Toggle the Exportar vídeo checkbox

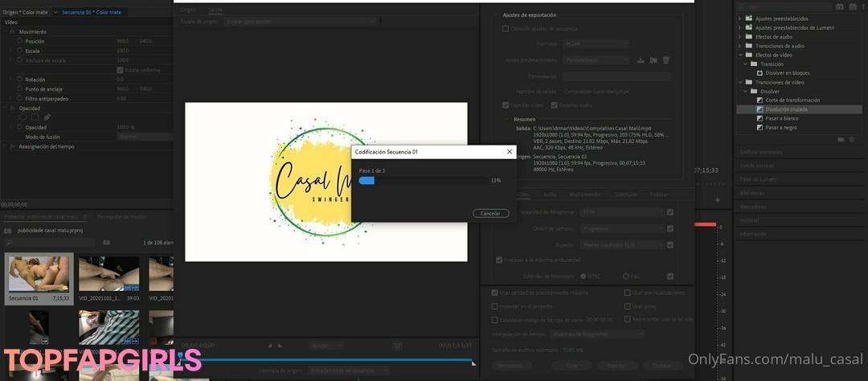(506, 104)
